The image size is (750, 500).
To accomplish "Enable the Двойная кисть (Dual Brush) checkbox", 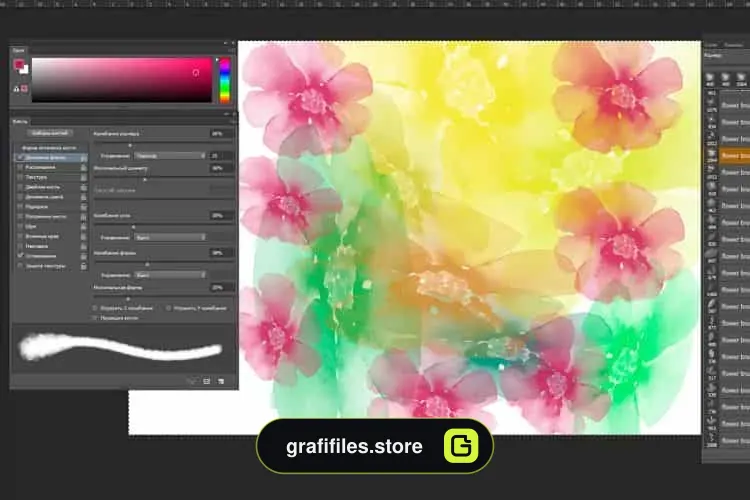I will (20, 187).
